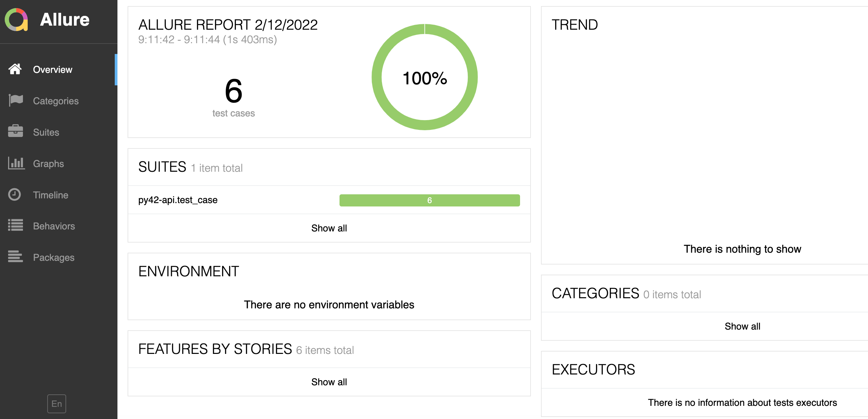Open the En language selector
Image resolution: width=868 pixels, height=419 pixels.
(57, 404)
